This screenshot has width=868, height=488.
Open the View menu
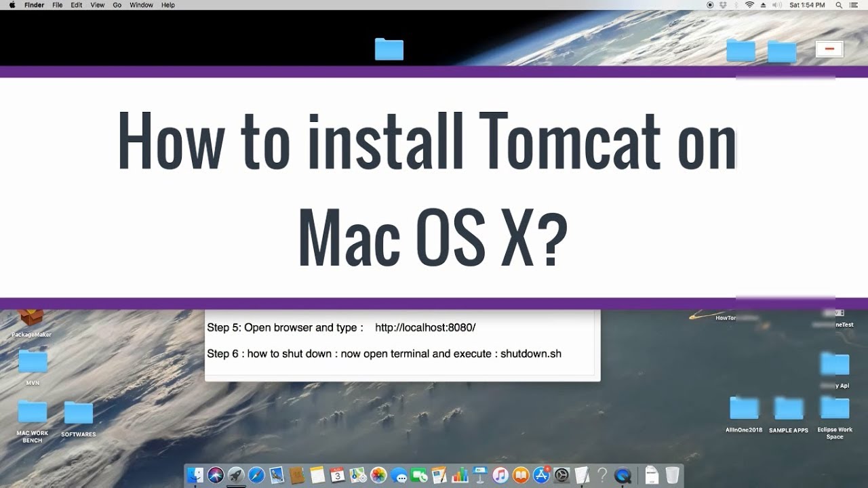pyautogui.click(x=98, y=5)
